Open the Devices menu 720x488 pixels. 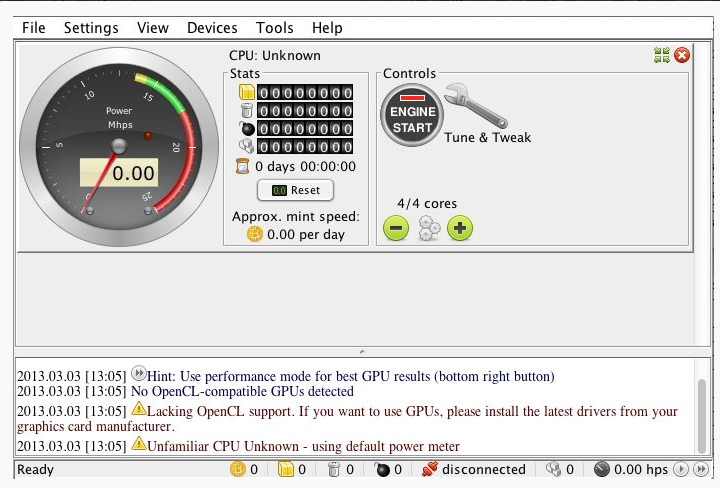tap(212, 28)
